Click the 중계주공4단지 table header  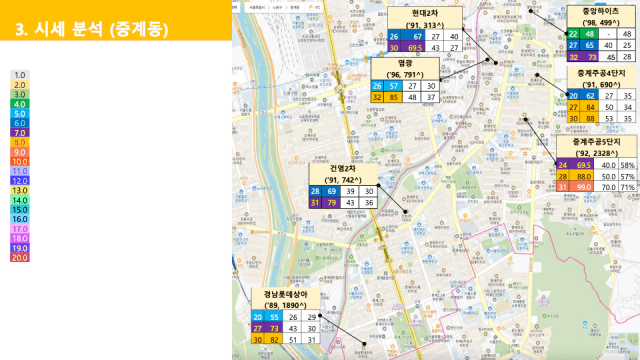coord(602,78)
